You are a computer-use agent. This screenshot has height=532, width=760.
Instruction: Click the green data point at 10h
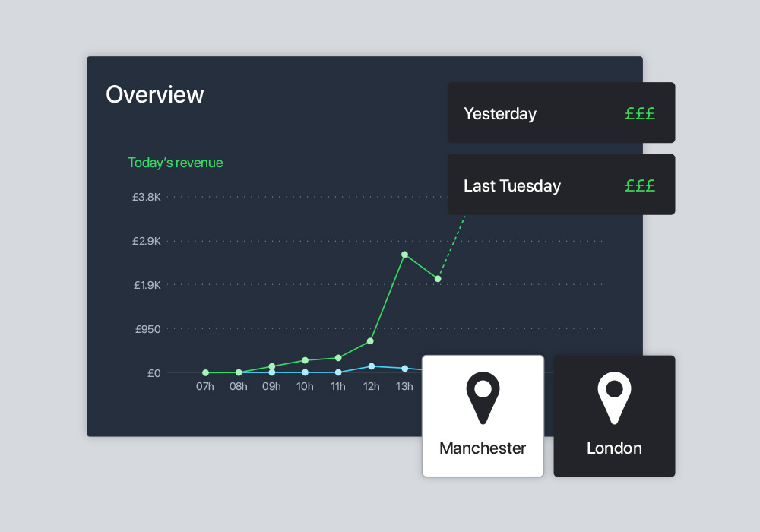(x=305, y=360)
